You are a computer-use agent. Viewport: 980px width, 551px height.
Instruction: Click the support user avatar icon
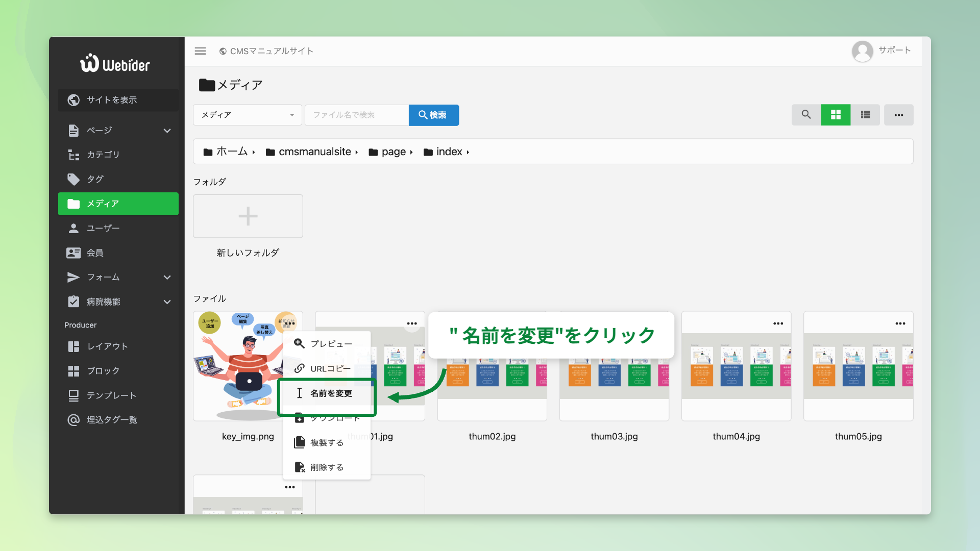click(x=862, y=51)
